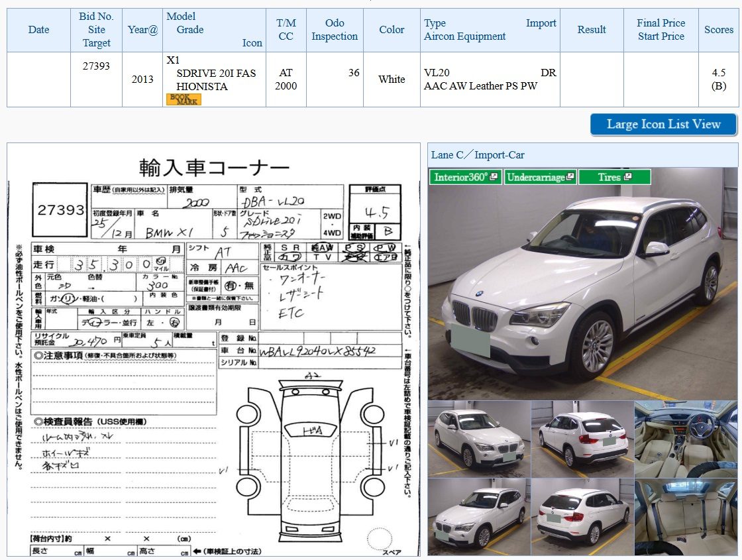Click the Final Price Start Price header
742x560 pixels.
tap(661, 29)
